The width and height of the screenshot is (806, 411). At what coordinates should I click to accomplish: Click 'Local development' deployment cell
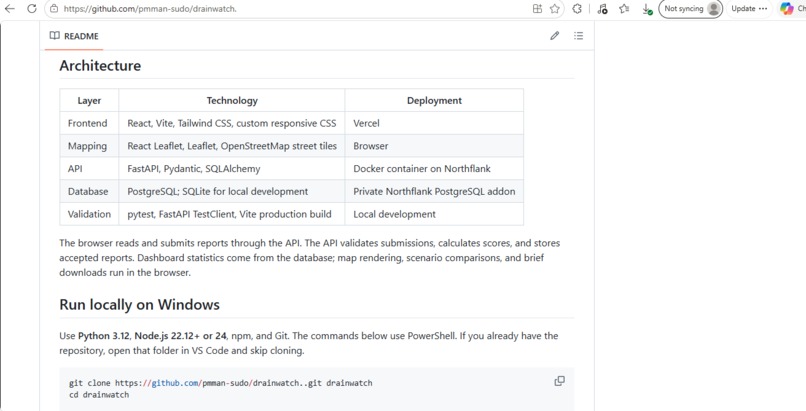click(x=434, y=214)
